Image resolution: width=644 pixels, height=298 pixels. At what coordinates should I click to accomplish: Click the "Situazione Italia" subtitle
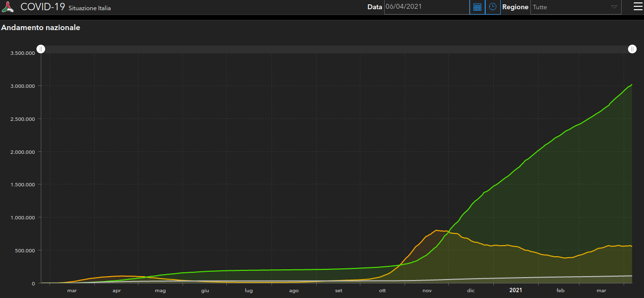pyautogui.click(x=89, y=8)
